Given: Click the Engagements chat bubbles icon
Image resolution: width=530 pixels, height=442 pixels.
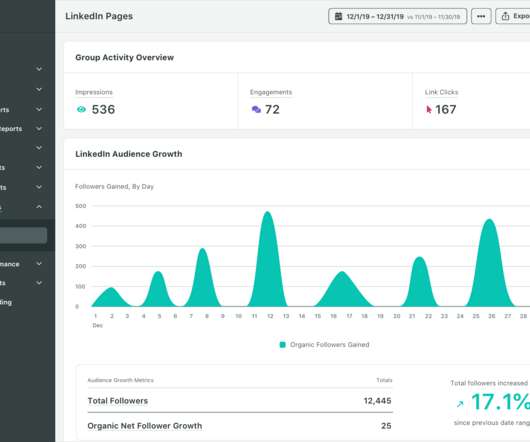Looking at the screenshot, I should pos(256,109).
